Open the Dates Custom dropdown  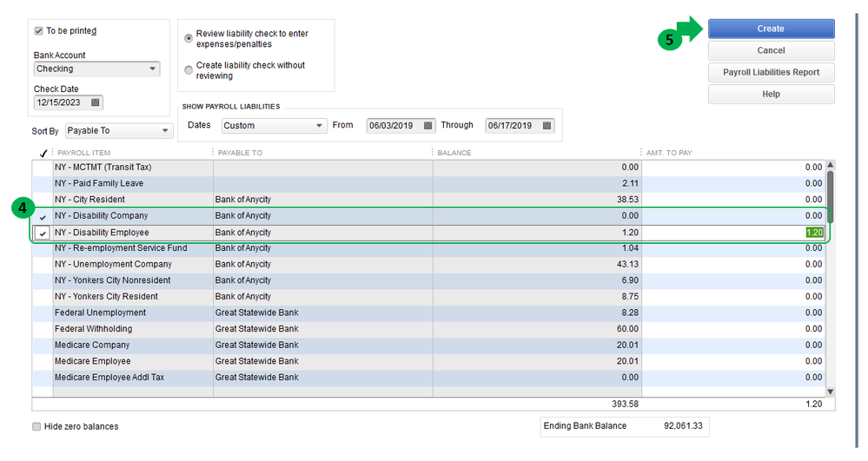pyautogui.click(x=273, y=126)
